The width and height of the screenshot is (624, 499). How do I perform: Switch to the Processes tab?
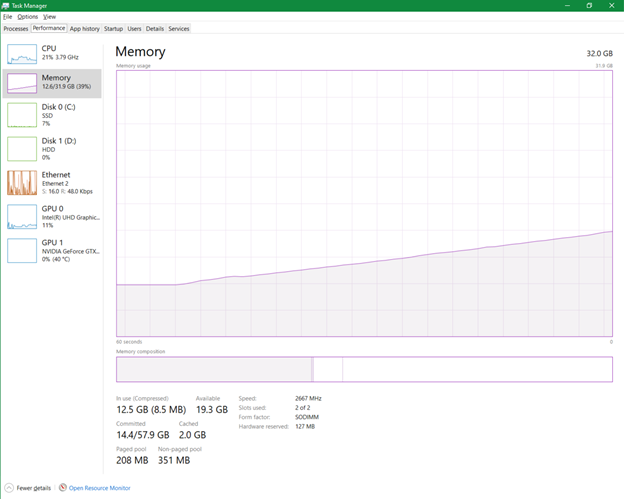coord(15,29)
